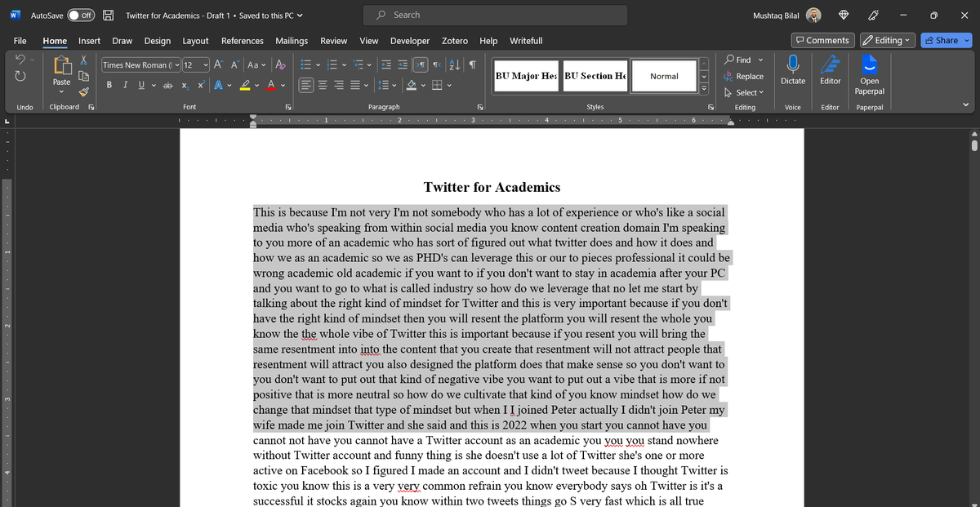The width and height of the screenshot is (980, 507).
Task: Sort the selection with the A-Z icon
Action: [x=456, y=64]
